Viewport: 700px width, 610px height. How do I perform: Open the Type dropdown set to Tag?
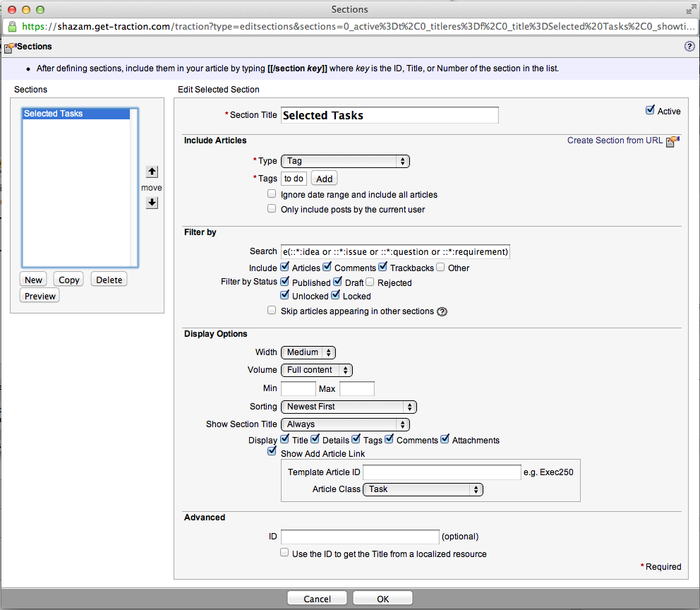345,161
